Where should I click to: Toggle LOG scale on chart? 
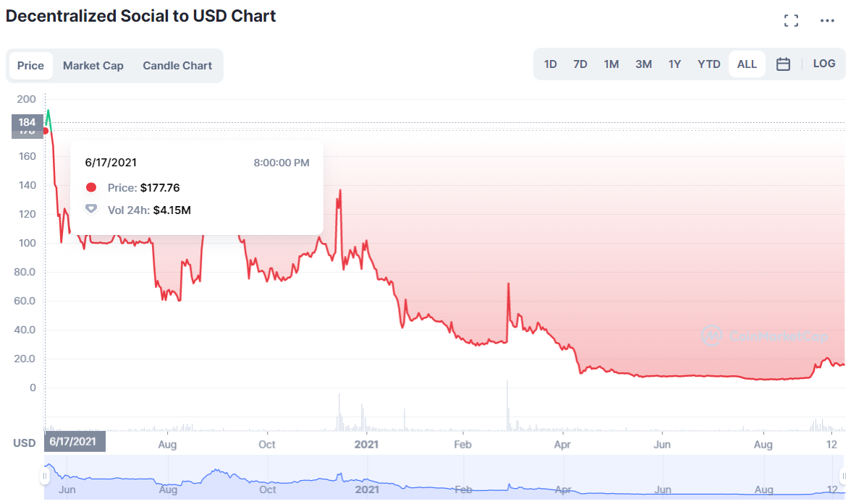[823, 64]
